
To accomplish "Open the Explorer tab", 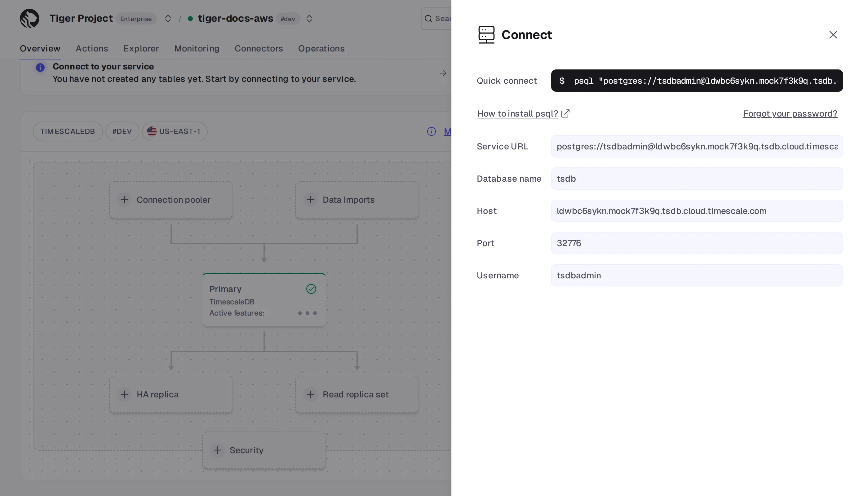I will (141, 48).
